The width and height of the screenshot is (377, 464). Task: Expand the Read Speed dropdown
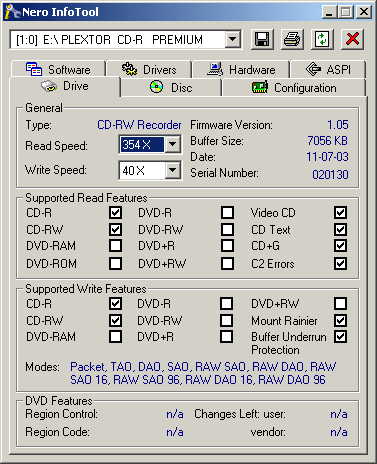tap(173, 145)
